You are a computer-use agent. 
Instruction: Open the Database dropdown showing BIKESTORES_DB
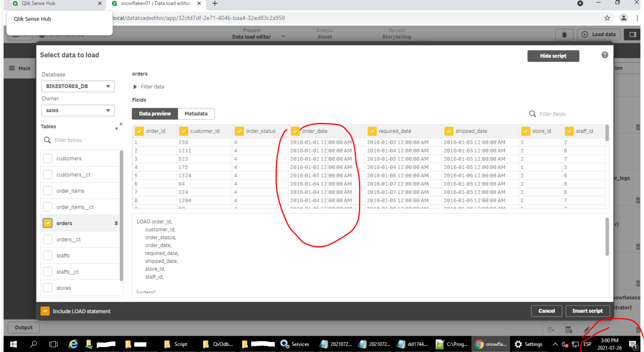coord(78,86)
